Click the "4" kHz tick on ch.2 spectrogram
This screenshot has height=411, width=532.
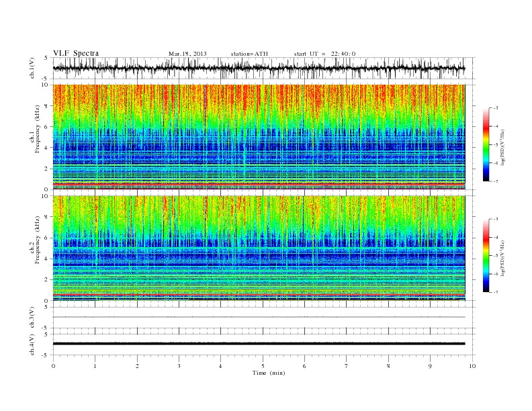pyautogui.click(x=46, y=259)
